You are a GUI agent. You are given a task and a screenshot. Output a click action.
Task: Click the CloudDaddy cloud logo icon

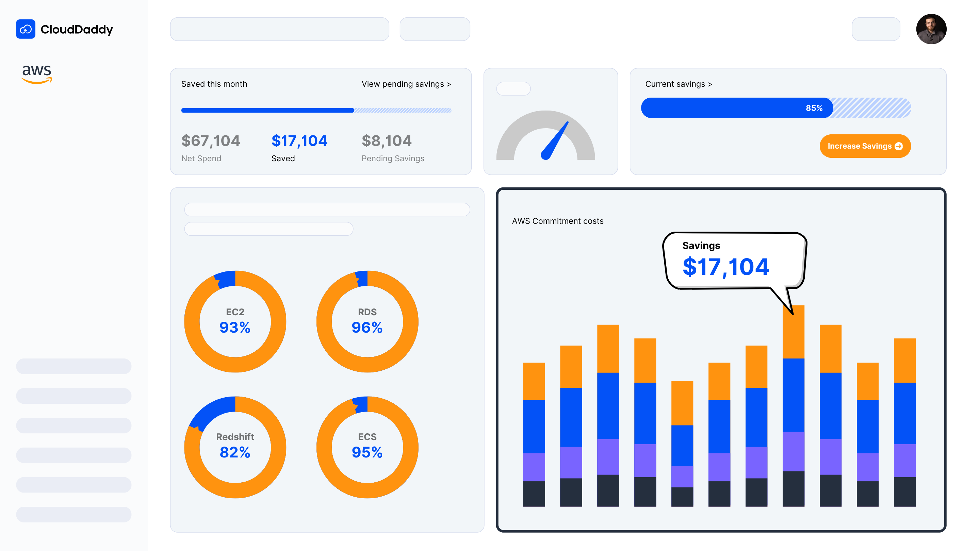pos(26,29)
